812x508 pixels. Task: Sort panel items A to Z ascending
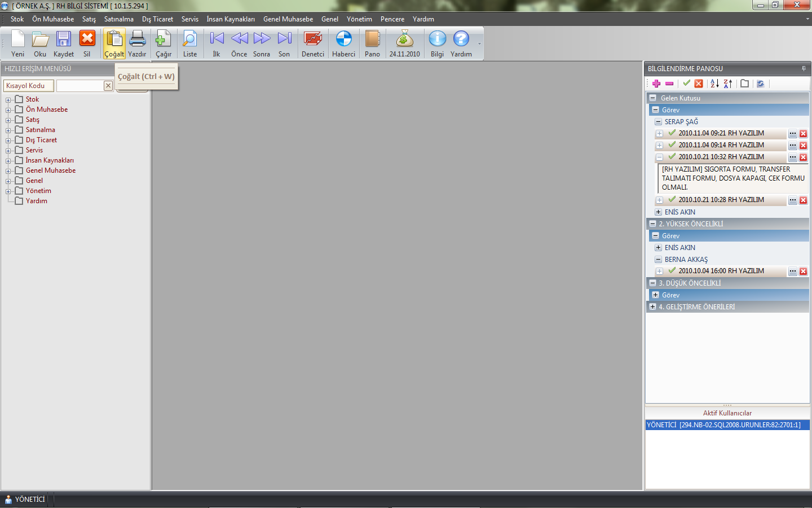(x=714, y=84)
